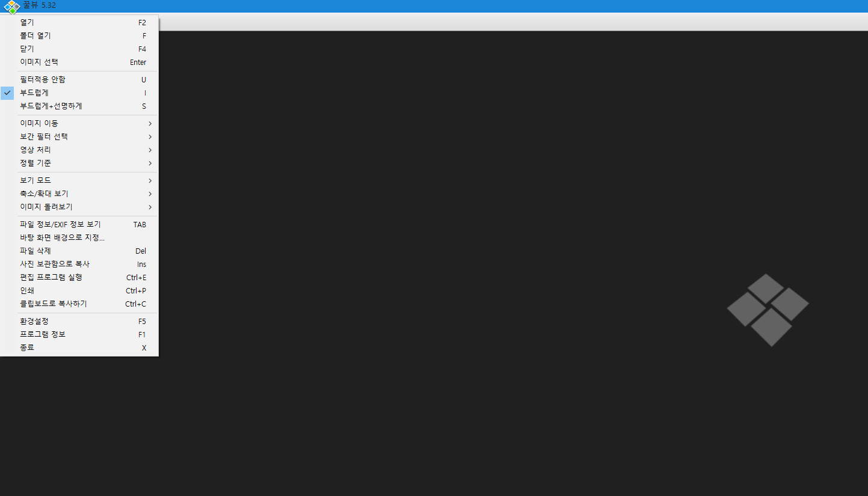Click the gray Honeyview diamond logo
868x496 pixels.
[768, 310]
